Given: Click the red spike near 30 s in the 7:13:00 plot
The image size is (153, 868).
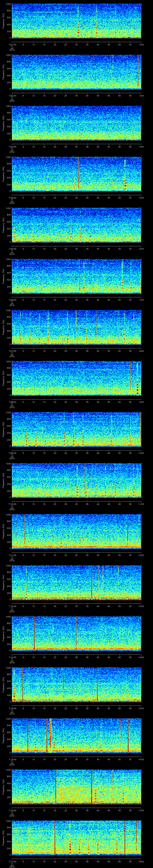Looking at the screenshot, I should click(76, 633).
